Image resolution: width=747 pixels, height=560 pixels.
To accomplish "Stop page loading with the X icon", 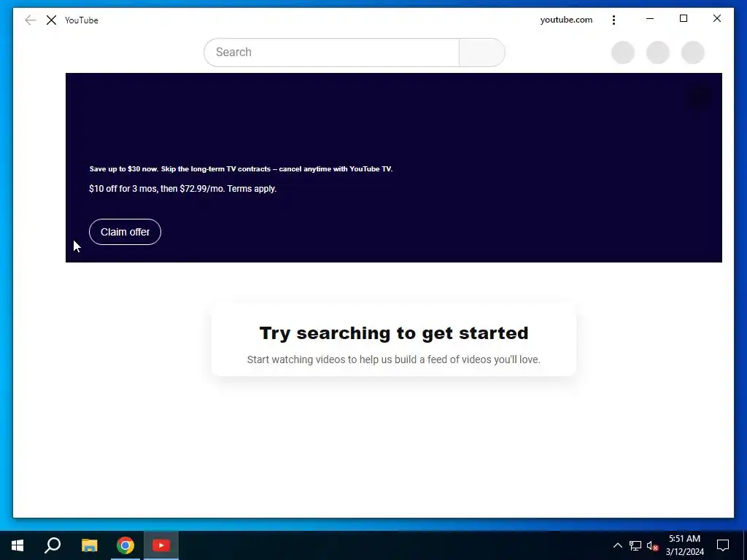I will (52, 20).
